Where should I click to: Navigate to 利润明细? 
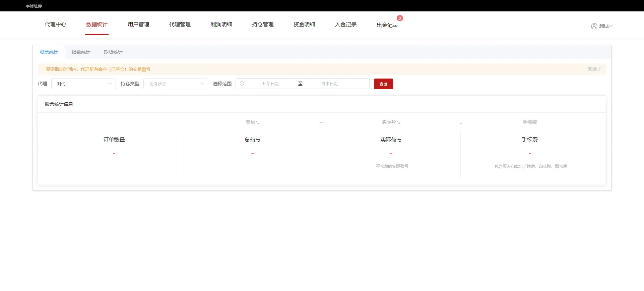pyautogui.click(x=221, y=25)
